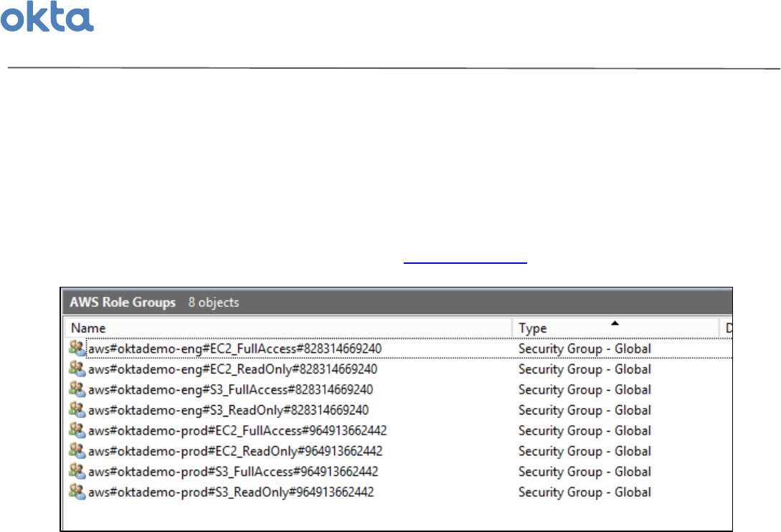Screen dimensions: 781x532
Task: Click group icon for prod S3_ReadOnly row
Action: click(77, 491)
